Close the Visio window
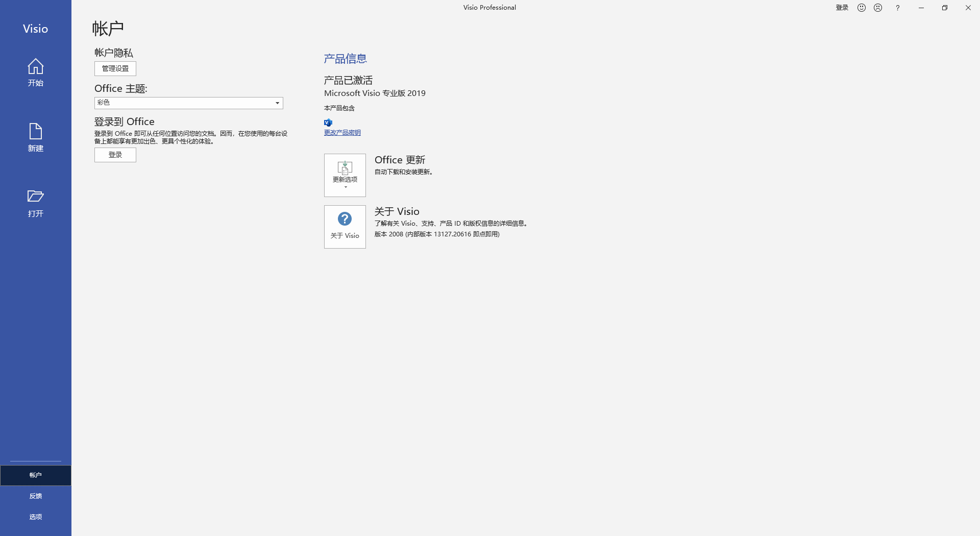 968,8
